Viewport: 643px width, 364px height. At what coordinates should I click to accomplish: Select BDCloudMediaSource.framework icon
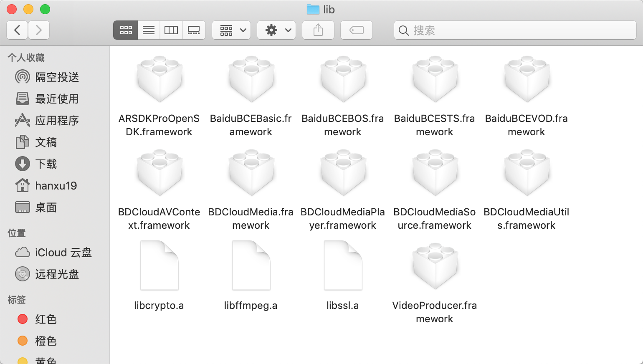click(x=435, y=172)
